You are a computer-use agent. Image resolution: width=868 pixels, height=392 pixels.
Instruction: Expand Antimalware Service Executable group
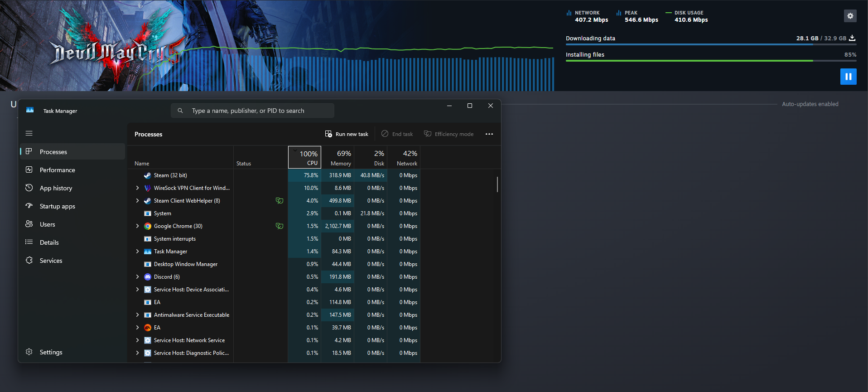click(138, 315)
